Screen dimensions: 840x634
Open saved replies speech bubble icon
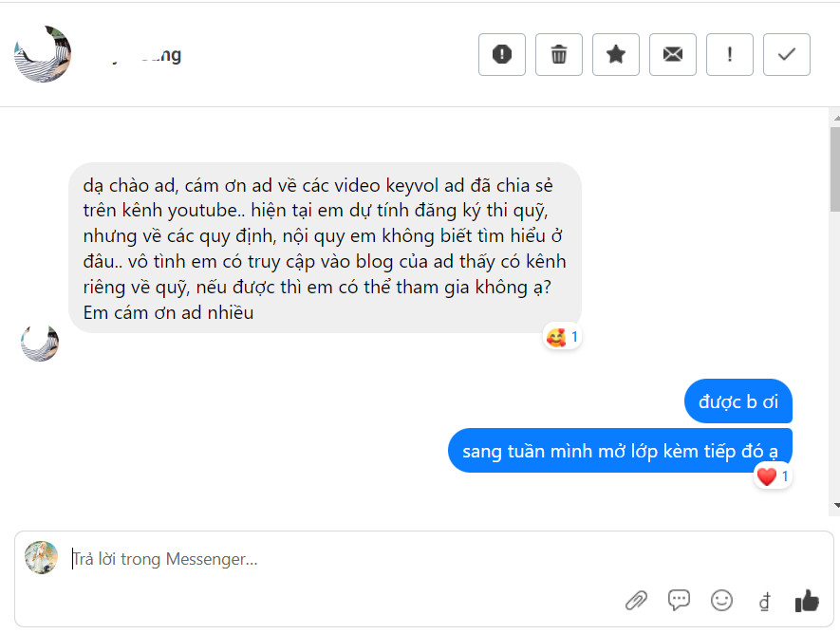click(679, 600)
